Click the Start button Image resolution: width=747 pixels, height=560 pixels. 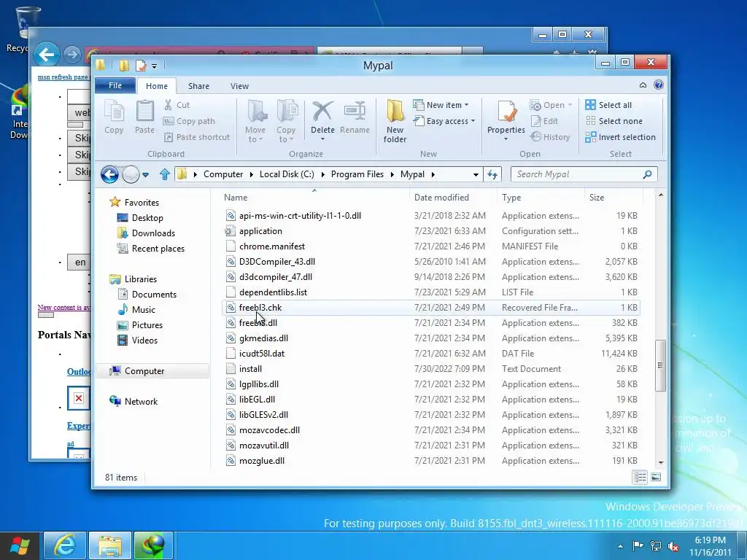pyautogui.click(x=20, y=545)
